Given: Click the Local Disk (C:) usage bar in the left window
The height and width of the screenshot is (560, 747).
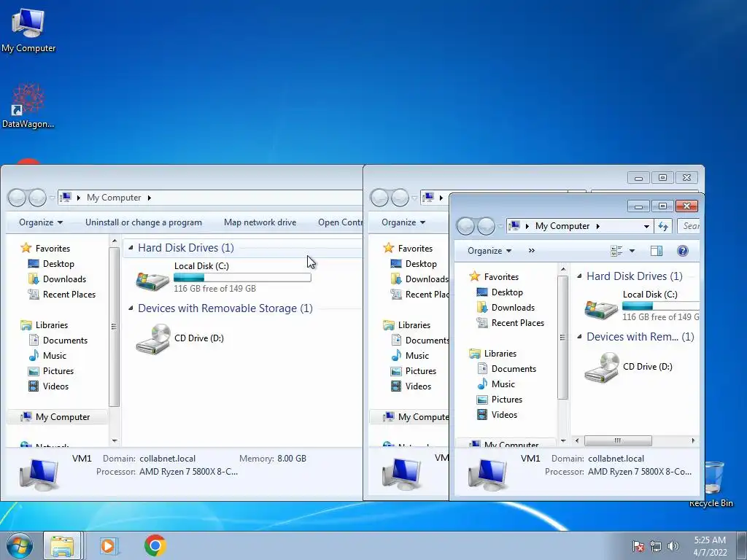Looking at the screenshot, I should coord(242,278).
